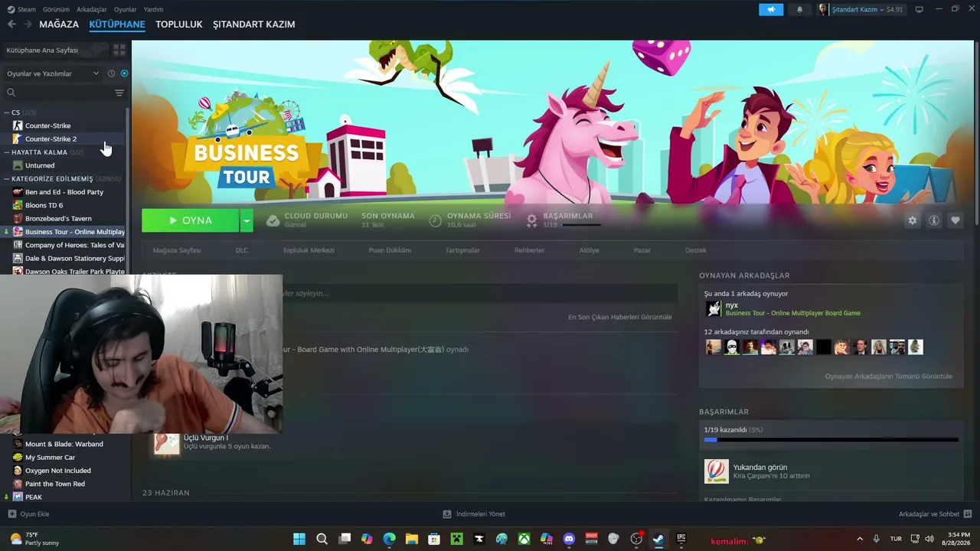This screenshot has width=980, height=551.
Task: Click the Oyun Ekle plus icon
Action: (11, 514)
